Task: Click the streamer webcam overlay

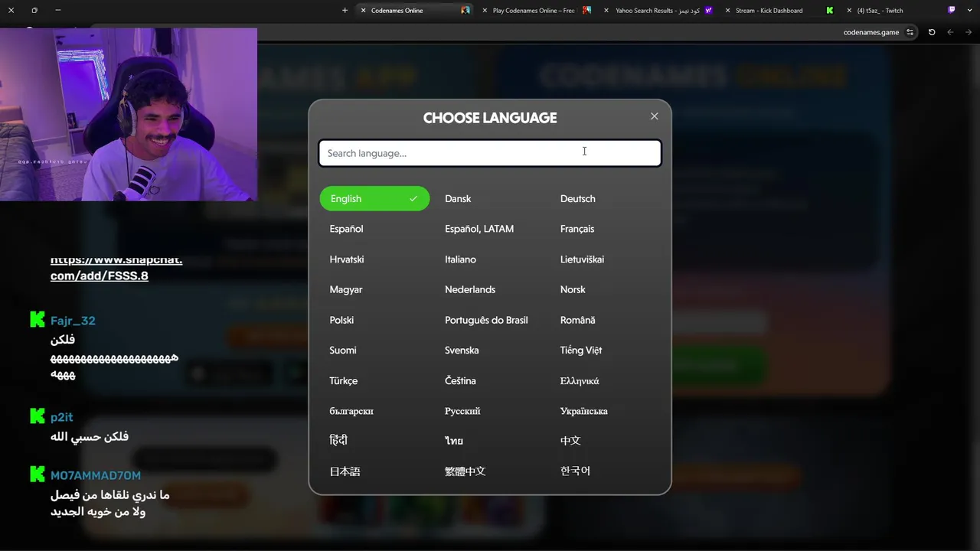Action: pos(129,115)
